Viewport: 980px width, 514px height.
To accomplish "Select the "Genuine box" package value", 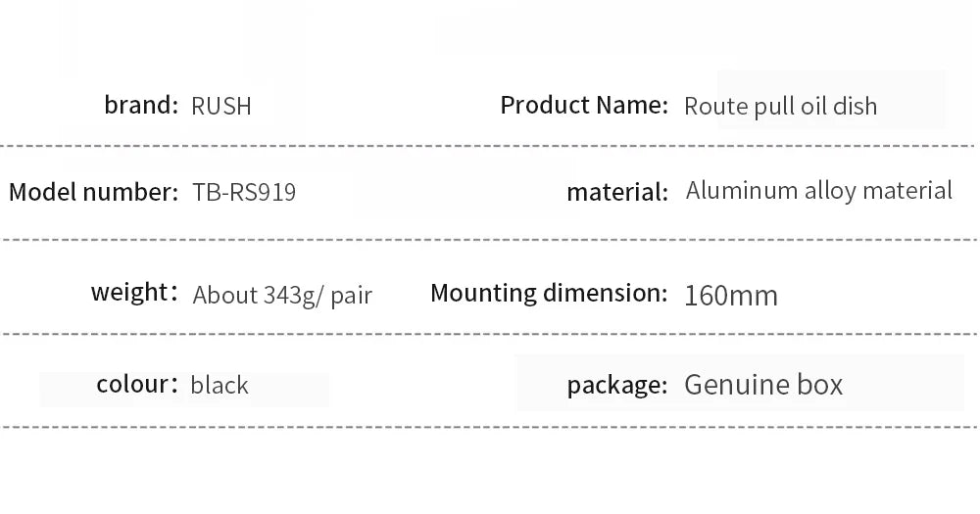I will tap(763, 384).
